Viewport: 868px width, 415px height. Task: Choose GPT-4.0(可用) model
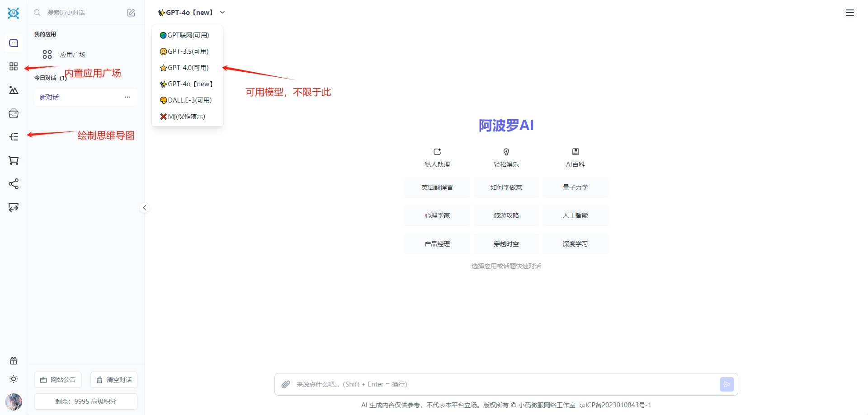coord(187,68)
